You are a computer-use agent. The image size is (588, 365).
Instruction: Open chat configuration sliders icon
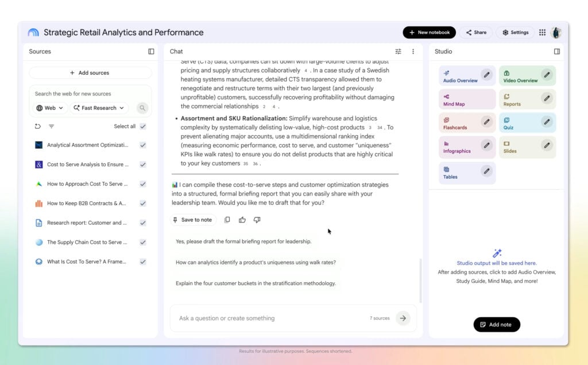pyautogui.click(x=399, y=52)
